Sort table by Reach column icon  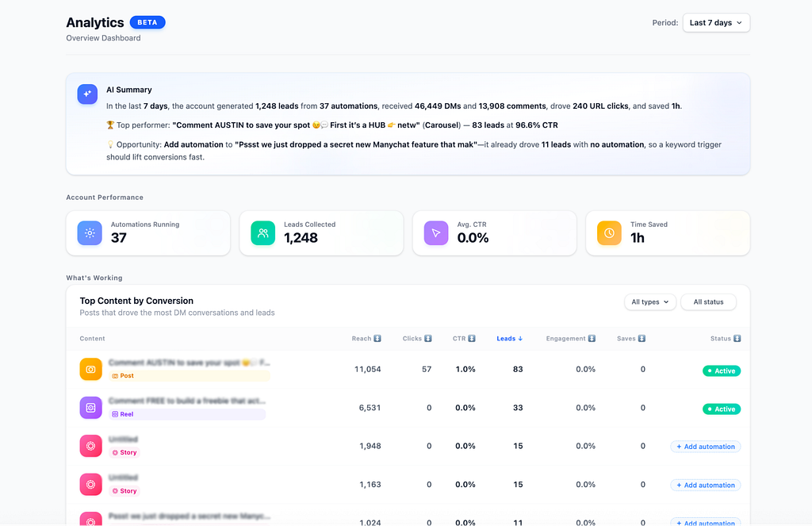coord(377,339)
